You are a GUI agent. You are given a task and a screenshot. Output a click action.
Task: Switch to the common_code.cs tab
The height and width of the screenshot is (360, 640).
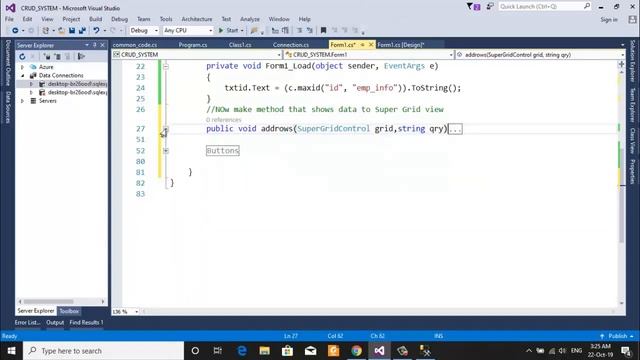tap(135, 45)
